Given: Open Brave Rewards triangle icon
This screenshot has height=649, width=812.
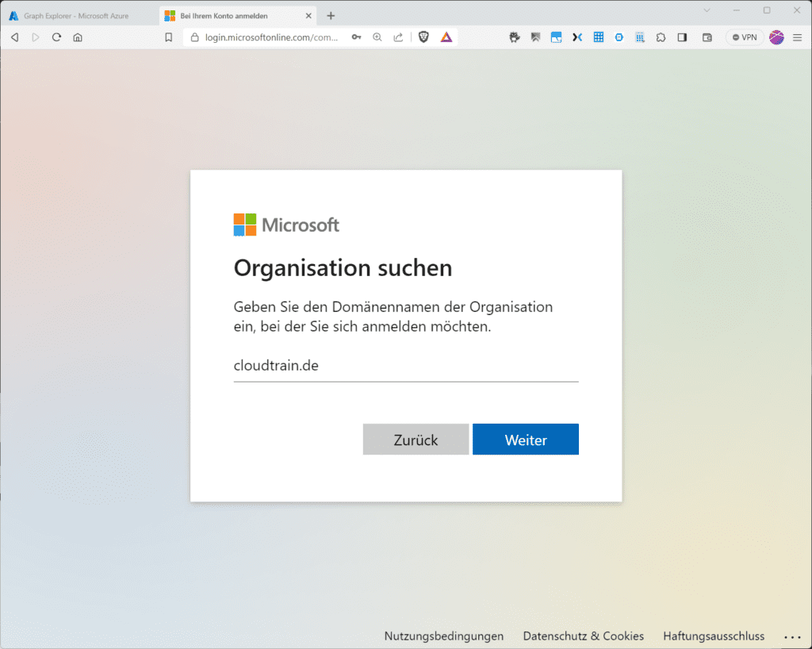Looking at the screenshot, I should click(446, 37).
